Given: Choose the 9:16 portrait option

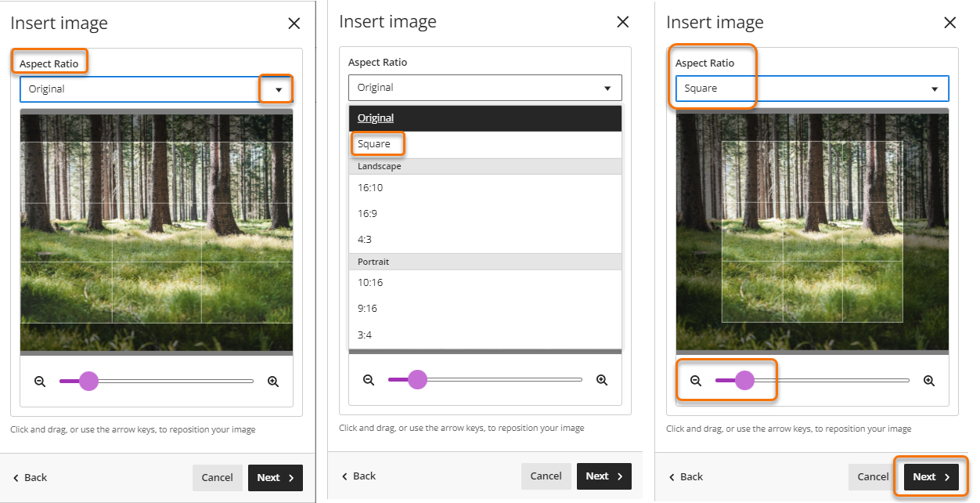Looking at the screenshot, I should (367, 309).
